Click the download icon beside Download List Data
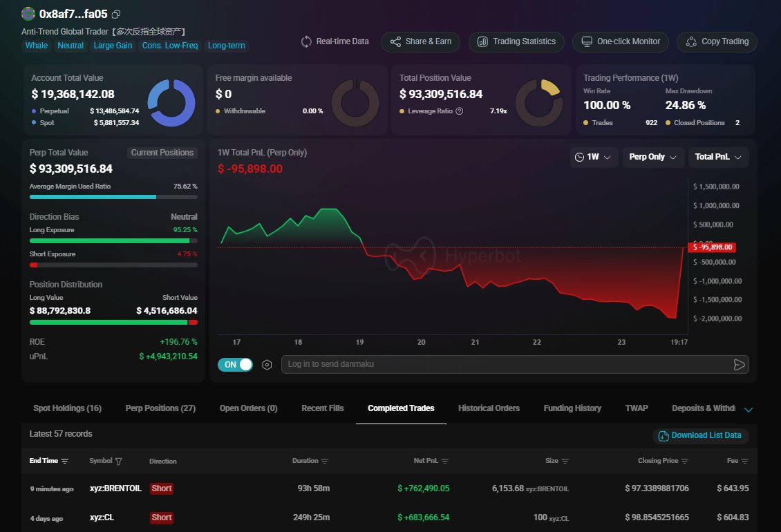 click(664, 436)
